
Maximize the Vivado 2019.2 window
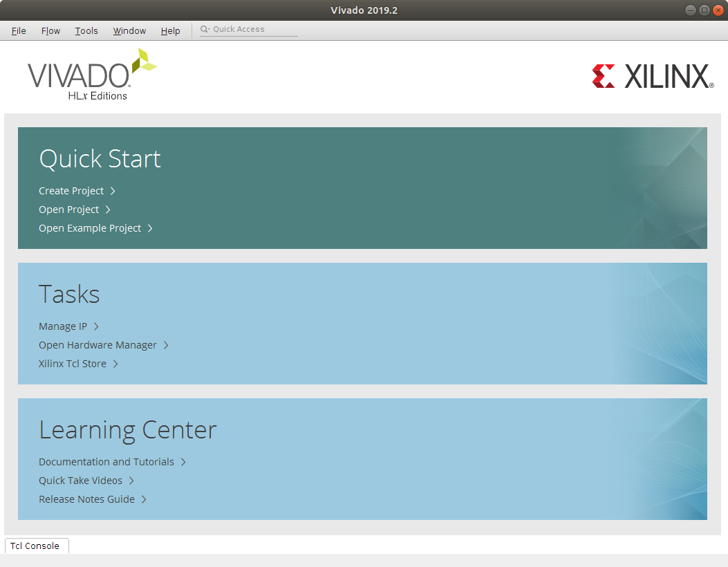[704, 10]
